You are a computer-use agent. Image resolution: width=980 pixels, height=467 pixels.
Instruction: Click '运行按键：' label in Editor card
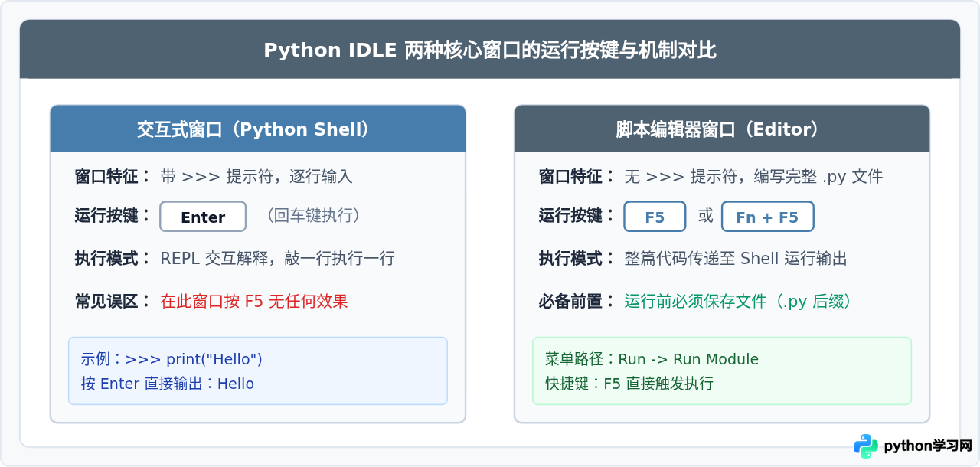tap(577, 216)
